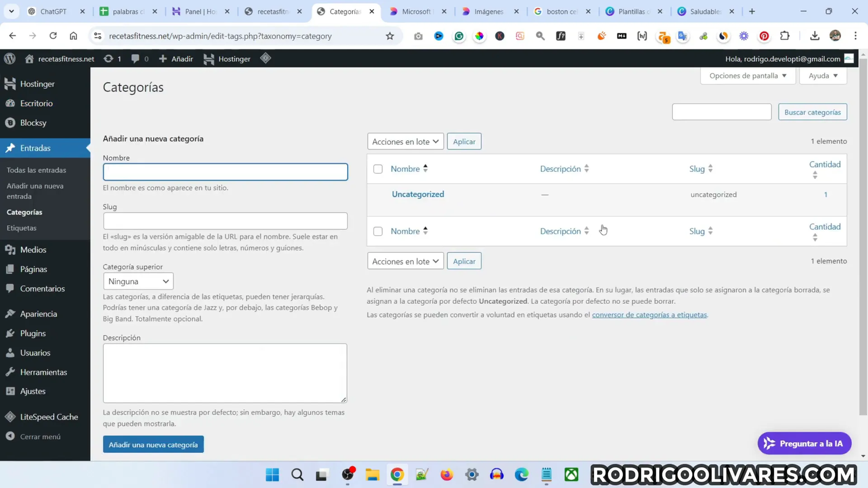Open the Categoría superior dropdown set to Ninguna
The width and height of the screenshot is (868, 488).
tap(138, 281)
